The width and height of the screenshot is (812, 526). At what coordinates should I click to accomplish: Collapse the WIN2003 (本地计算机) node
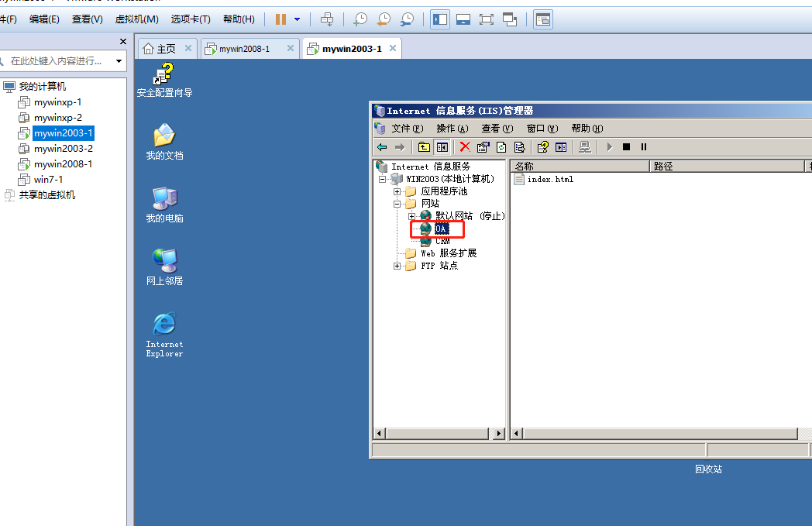coord(382,179)
